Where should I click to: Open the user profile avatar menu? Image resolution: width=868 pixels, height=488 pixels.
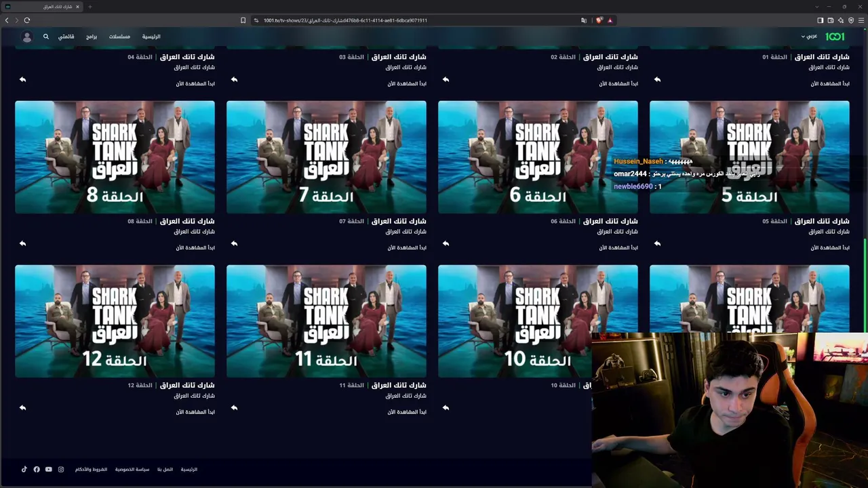click(27, 37)
